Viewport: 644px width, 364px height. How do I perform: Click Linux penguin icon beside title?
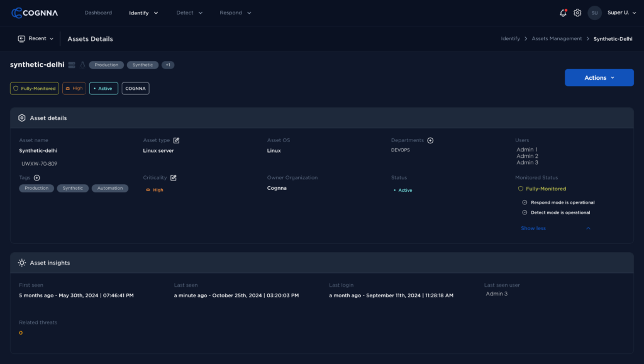82,65
